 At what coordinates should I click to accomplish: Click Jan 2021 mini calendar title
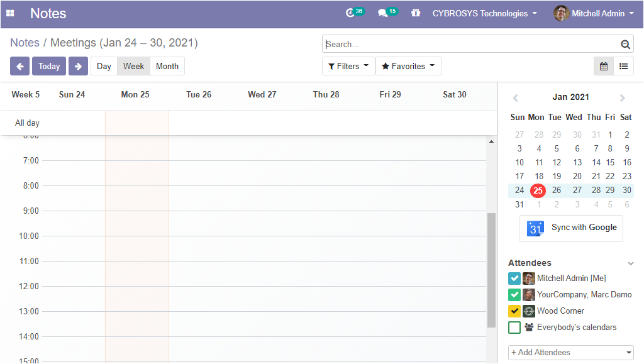[570, 97]
